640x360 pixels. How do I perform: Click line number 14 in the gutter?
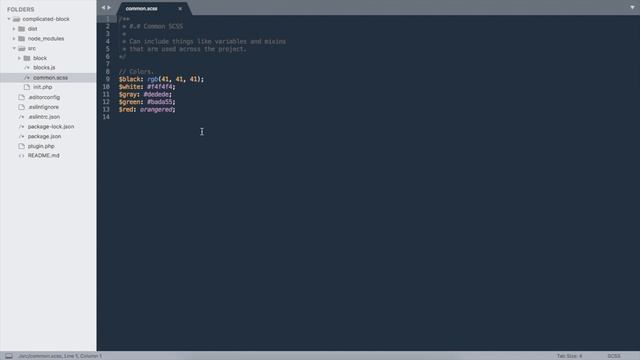coord(106,117)
